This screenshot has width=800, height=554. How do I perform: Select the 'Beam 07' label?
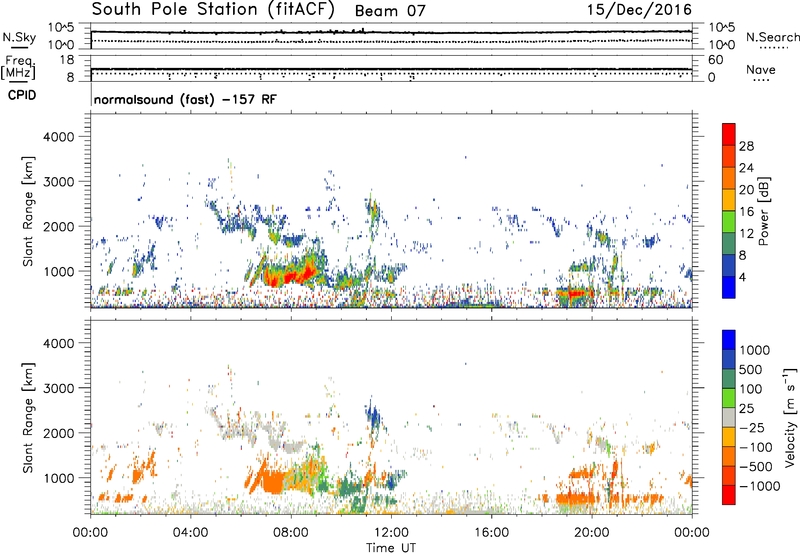click(390, 11)
